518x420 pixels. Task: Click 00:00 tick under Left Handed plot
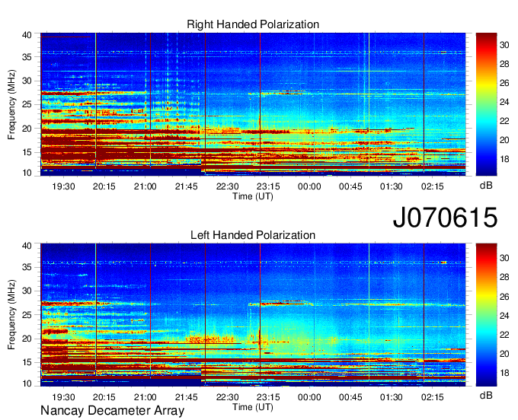[309, 397]
